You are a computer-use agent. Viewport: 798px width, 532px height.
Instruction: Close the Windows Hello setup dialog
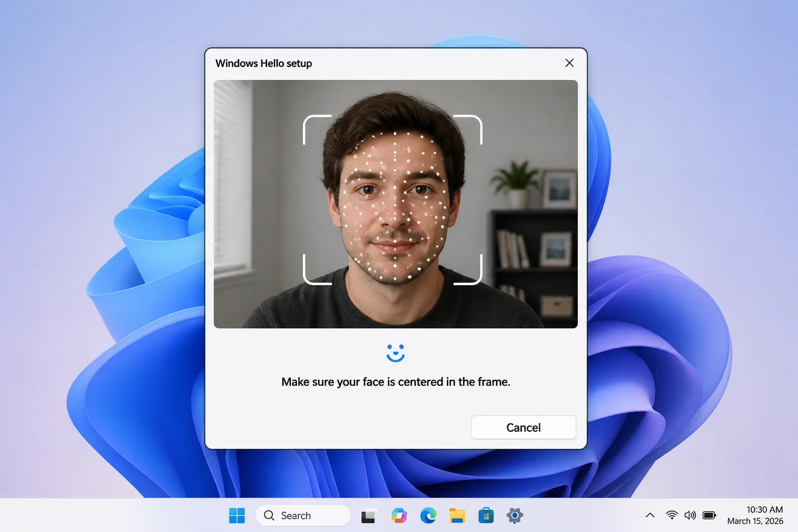coord(569,63)
